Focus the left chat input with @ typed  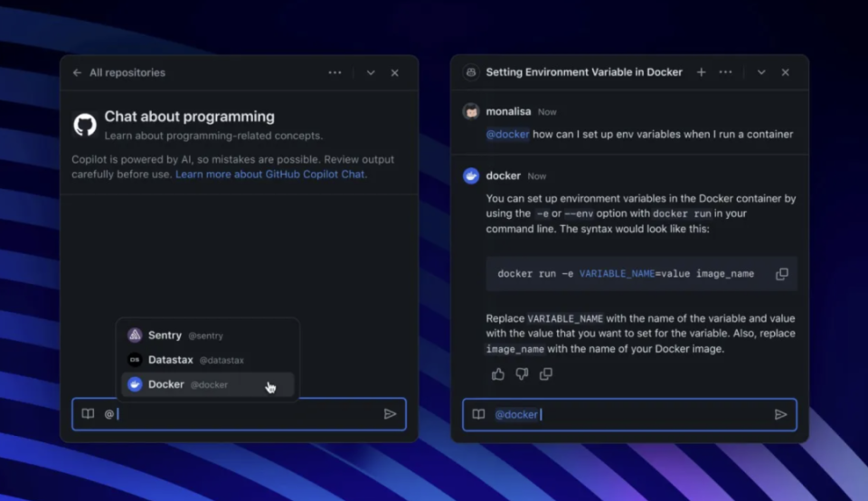pos(239,414)
